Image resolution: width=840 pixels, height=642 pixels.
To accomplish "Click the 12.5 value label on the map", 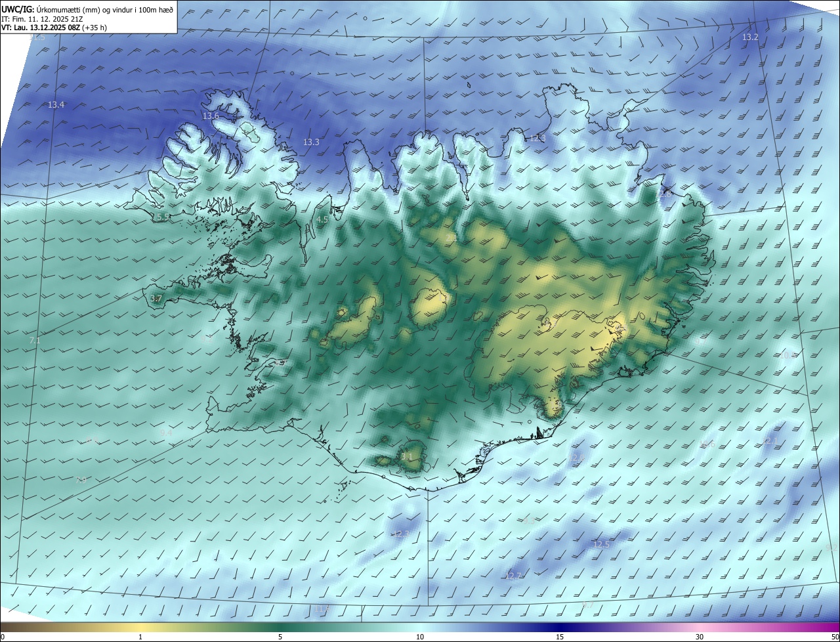I will pos(601,545).
